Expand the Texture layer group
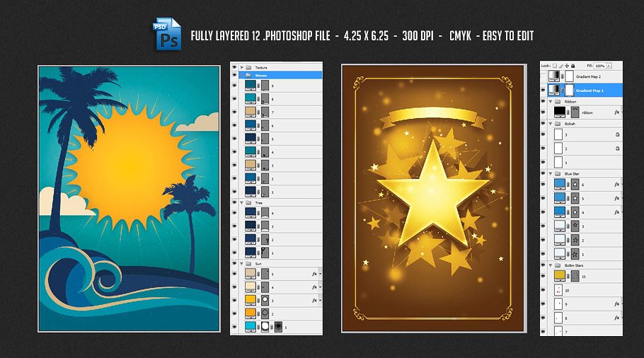The width and height of the screenshot is (644, 358). [x=241, y=67]
